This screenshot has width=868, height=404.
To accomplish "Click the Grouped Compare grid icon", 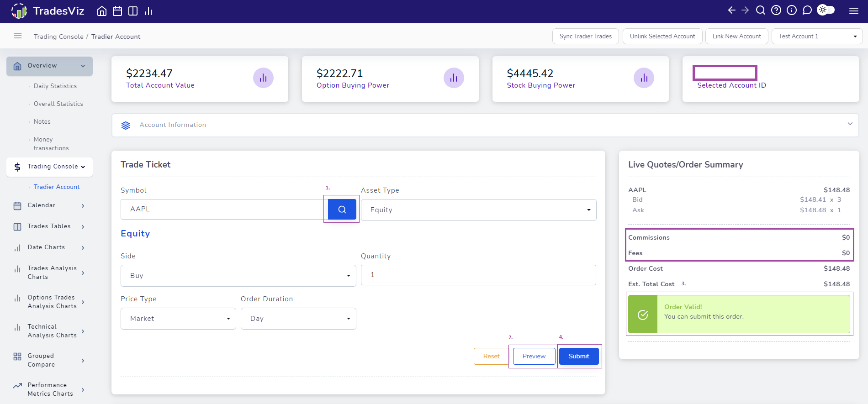I will pos(17,357).
